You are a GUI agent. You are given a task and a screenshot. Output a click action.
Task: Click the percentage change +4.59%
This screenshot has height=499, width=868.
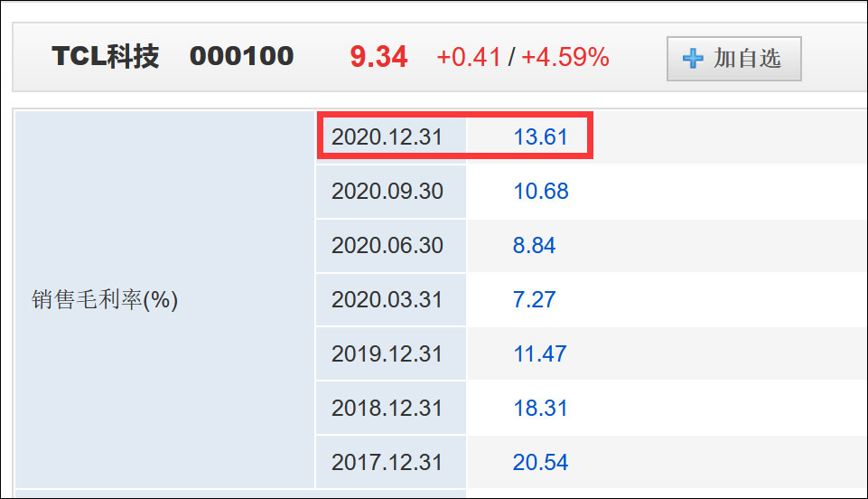(565, 58)
